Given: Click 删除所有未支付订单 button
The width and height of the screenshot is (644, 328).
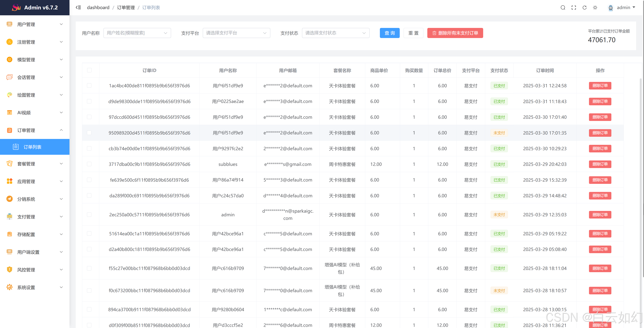Looking at the screenshot, I should pos(455,33).
